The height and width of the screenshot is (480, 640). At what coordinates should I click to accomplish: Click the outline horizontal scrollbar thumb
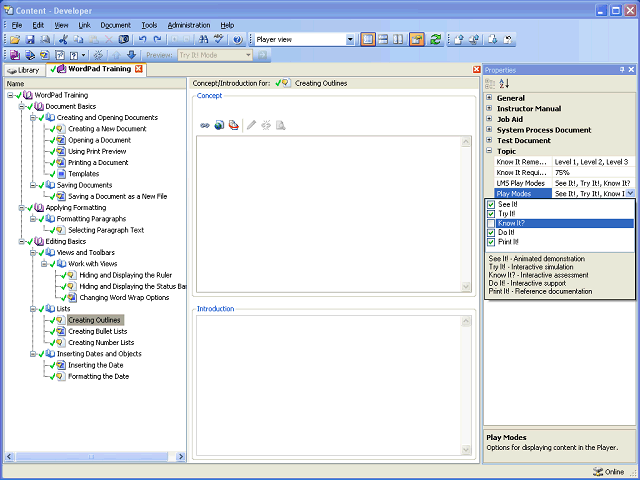coord(91,457)
